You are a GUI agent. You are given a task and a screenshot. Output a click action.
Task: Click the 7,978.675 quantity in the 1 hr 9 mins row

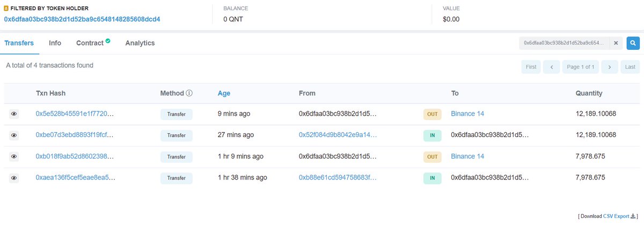pos(590,157)
